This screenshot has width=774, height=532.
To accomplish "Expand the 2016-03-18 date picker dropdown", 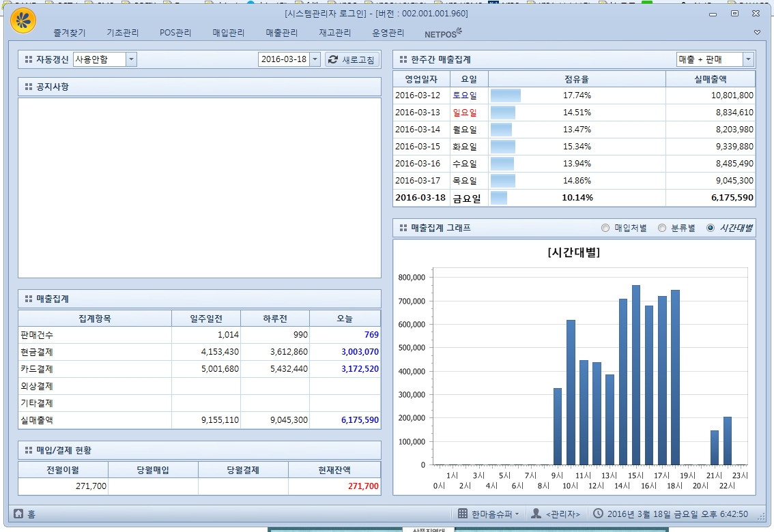I will point(315,59).
